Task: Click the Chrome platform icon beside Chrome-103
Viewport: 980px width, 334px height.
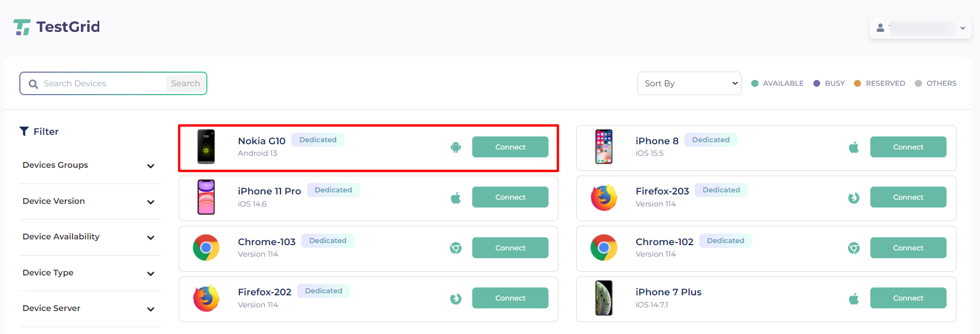Action: (x=456, y=248)
